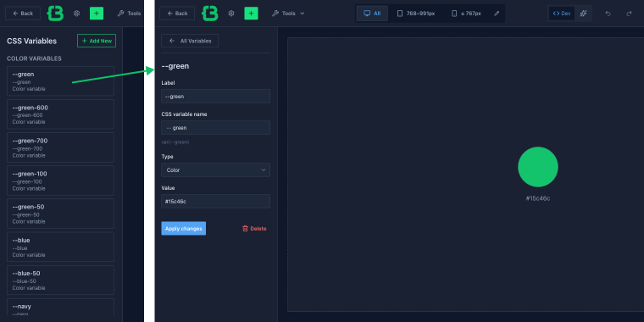Select the --green-100 variable card

(60, 180)
